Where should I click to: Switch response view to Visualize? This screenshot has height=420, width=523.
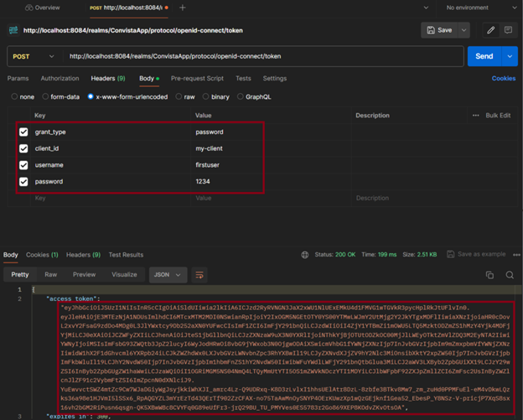coord(124,275)
